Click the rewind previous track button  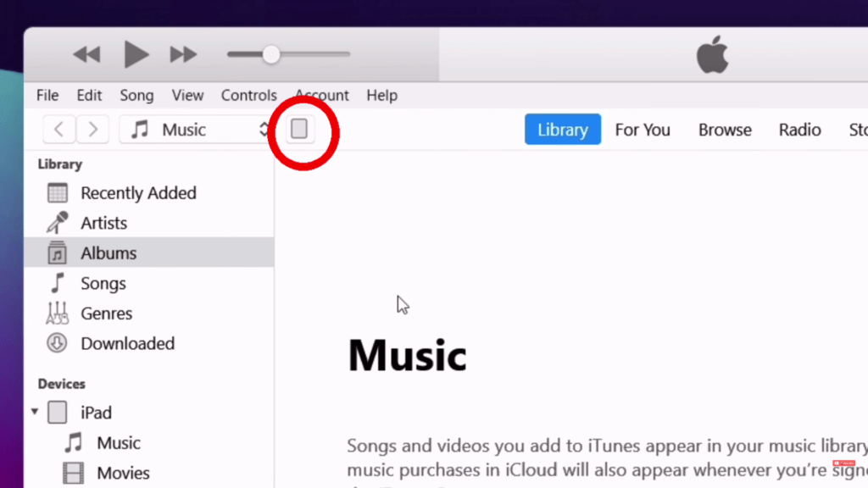(87, 54)
